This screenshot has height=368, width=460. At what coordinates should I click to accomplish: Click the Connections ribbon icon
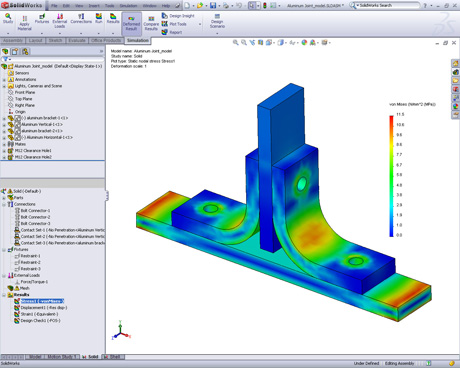81,19
